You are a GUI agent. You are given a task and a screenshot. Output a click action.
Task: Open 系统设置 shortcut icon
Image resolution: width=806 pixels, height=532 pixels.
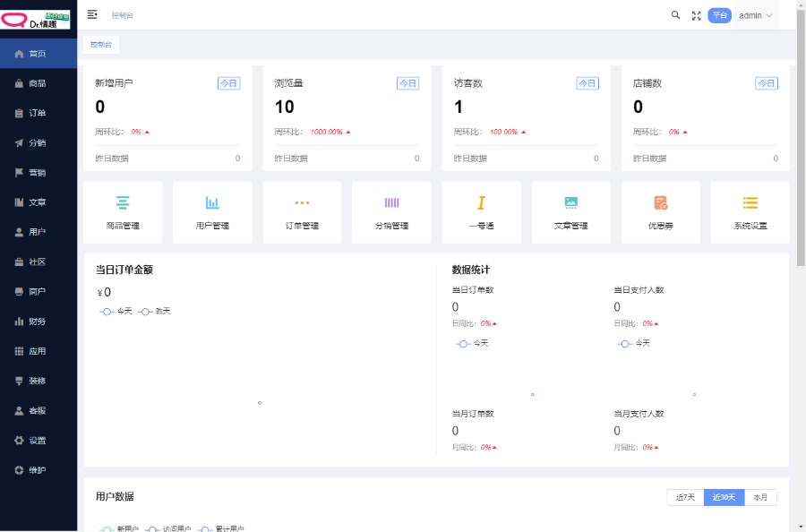coord(750,202)
